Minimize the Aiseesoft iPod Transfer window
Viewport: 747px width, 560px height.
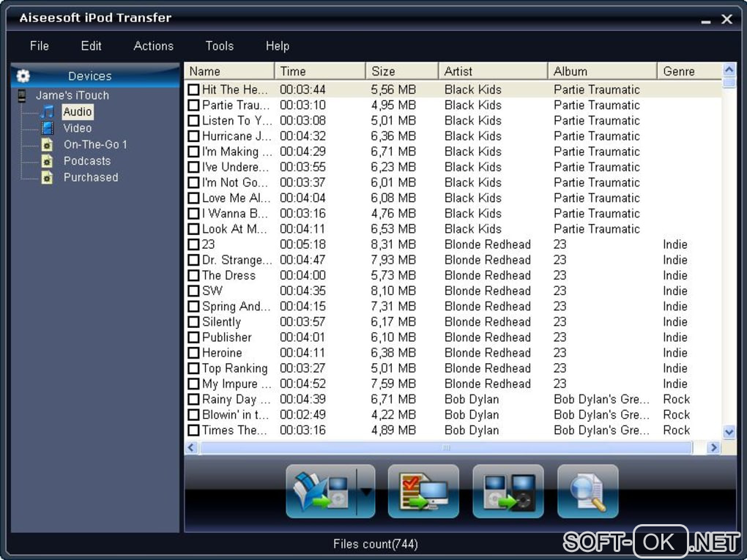(706, 20)
